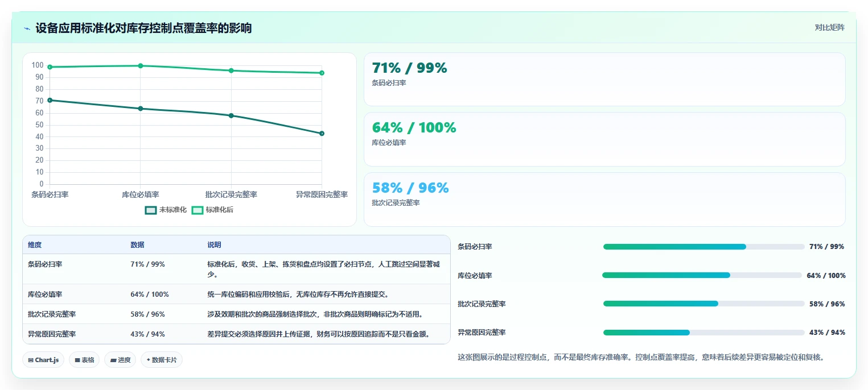Click the 库位必填率 progress bar
This screenshot has height=390, width=868.
click(702, 275)
